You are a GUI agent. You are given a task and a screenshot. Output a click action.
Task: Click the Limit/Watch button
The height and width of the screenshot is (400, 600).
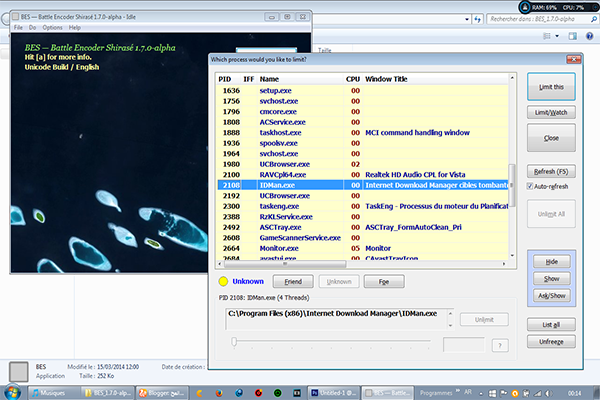pyautogui.click(x=551, y=113)
